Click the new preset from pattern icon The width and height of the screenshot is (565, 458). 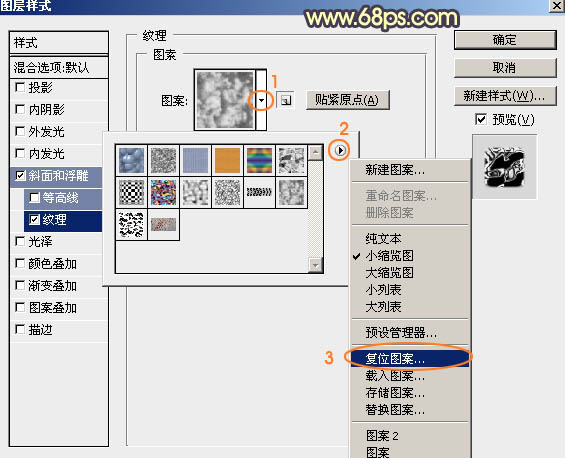(x=285, y=100)
